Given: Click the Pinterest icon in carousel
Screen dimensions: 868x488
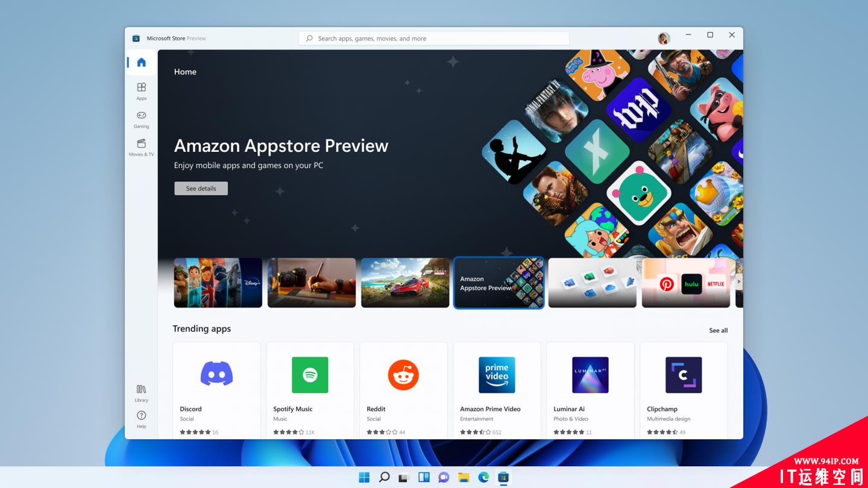Looking at the screenshot, I should coord(667,284).
